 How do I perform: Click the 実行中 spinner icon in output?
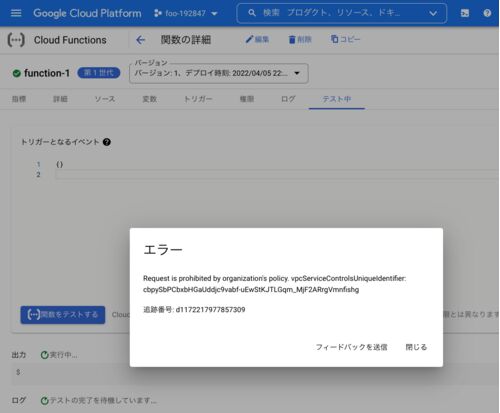pos(44,355)
